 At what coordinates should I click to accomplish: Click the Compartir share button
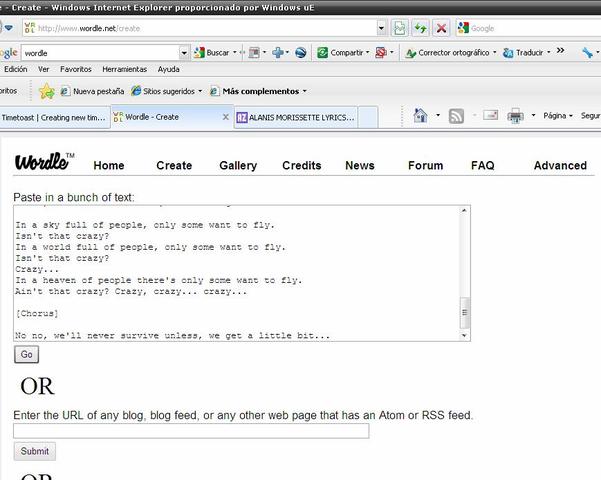(x=340, y=53)
